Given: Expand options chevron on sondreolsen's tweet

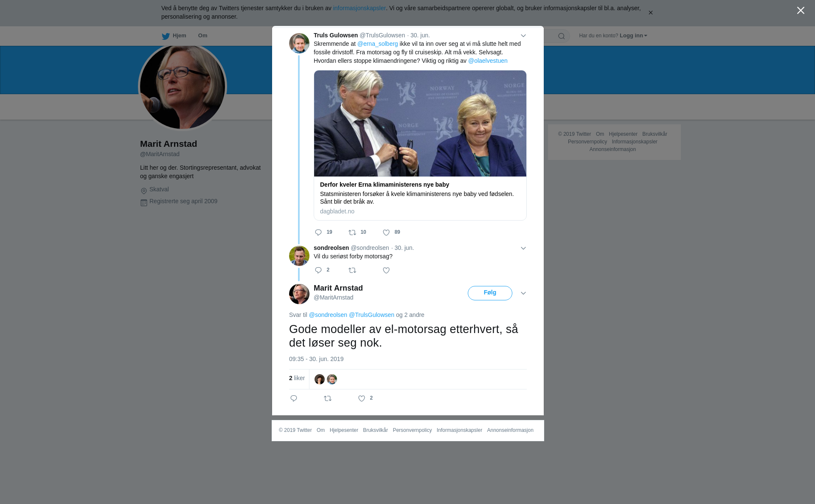Looking at the screenshot, I should 523,248.
